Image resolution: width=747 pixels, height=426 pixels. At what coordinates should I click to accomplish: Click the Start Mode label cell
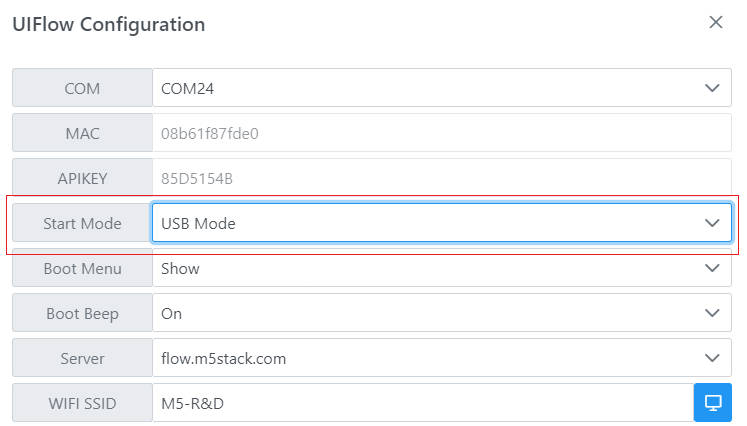[82, 223]
